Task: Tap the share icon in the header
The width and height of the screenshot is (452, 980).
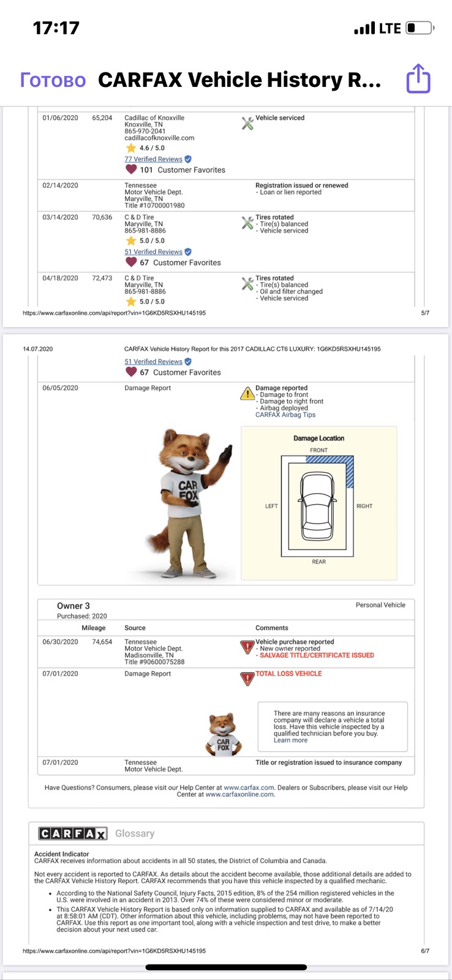Action: [419, 79]
